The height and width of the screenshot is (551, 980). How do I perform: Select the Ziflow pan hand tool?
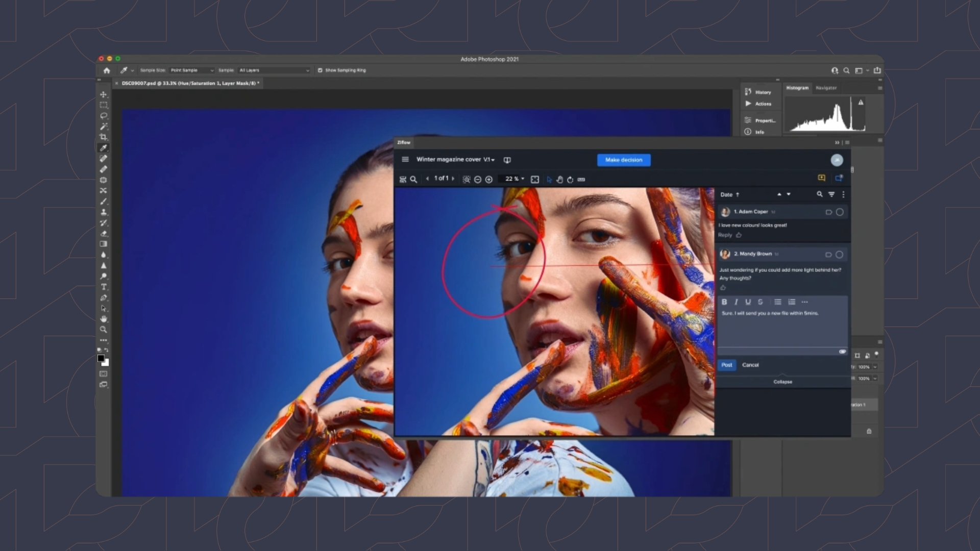coord(560,180)
